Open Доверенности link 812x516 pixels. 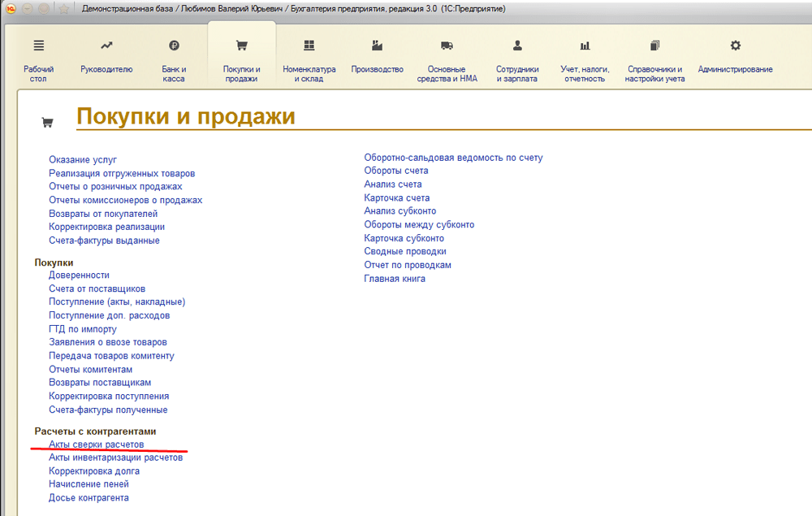[80, 275]
